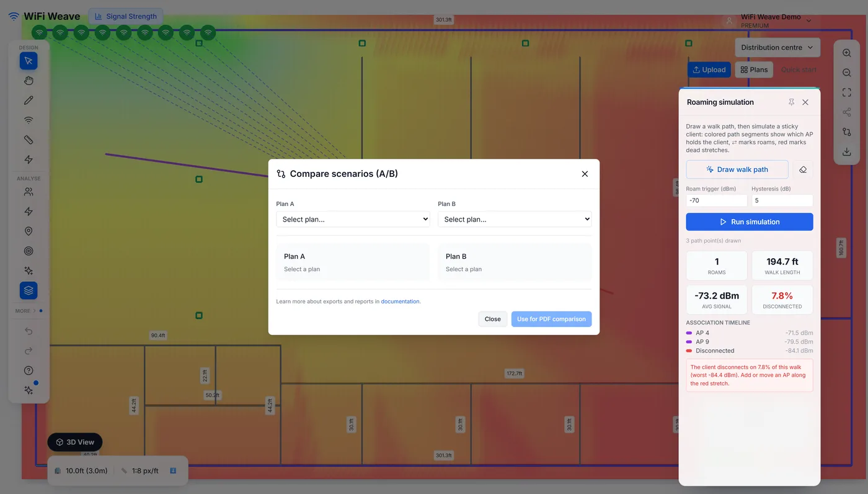Screen dimensions: 868x494
Task: Pin the Roaming simulation panel
Action: (x=792, y=102)
